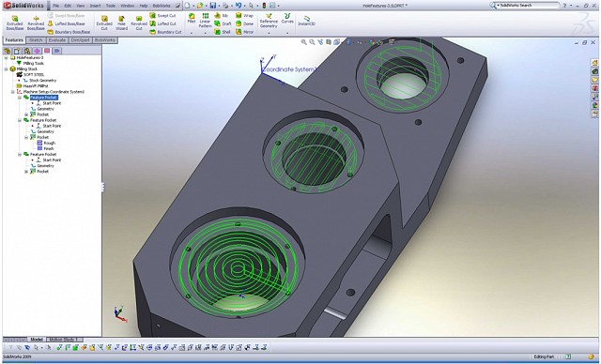Open Reference Geometry dropdown arrow

(269, 33)
